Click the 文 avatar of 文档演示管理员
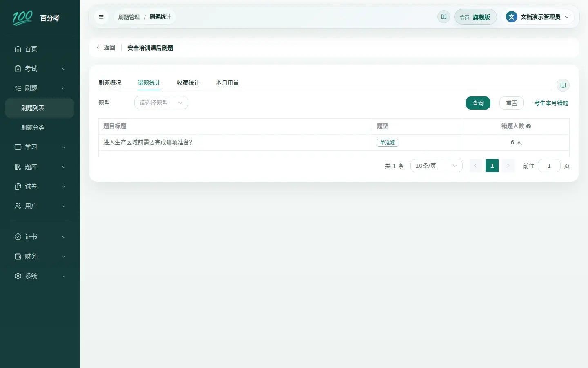The height and width of the screenshot is (368, 588). 512,17
